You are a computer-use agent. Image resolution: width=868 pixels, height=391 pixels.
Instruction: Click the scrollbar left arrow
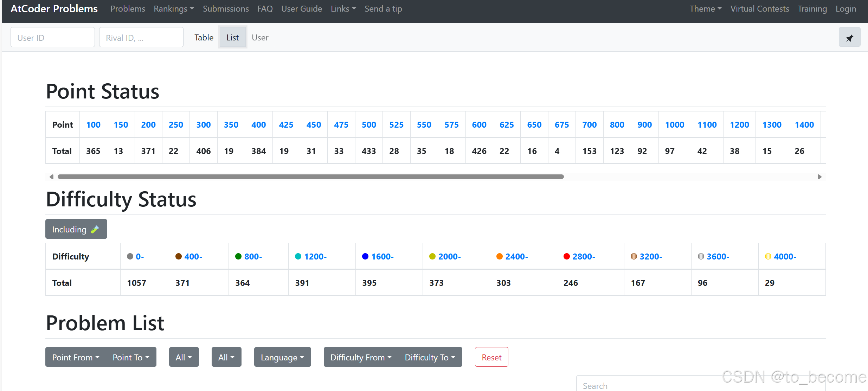click(x=51, y=177)
